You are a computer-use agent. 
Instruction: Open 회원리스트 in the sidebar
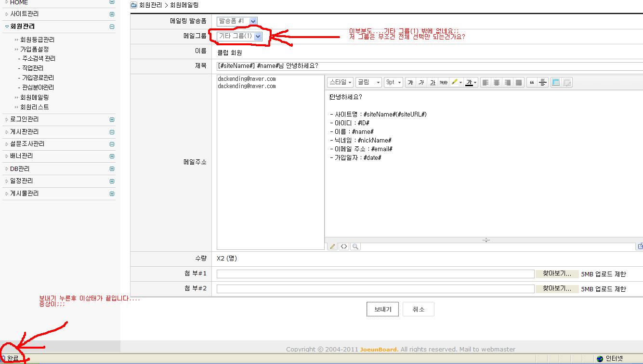[34, 107]
